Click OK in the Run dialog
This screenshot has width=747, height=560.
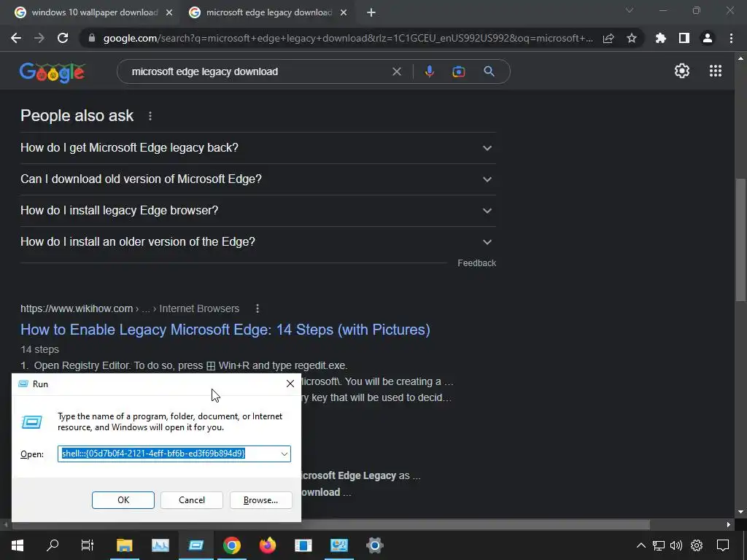point(123,500)
